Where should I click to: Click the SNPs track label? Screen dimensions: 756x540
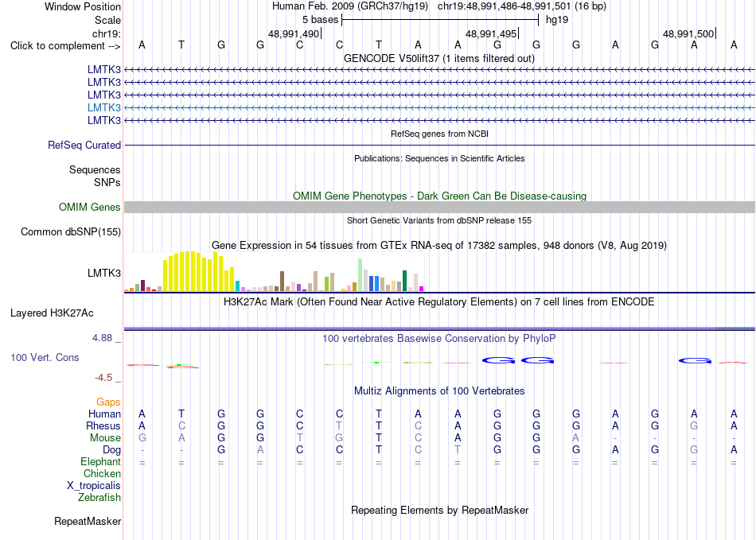(107, 183)
